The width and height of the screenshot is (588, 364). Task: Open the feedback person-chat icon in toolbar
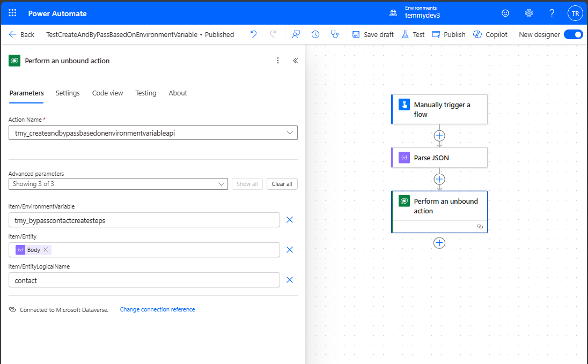click(296, 34)
